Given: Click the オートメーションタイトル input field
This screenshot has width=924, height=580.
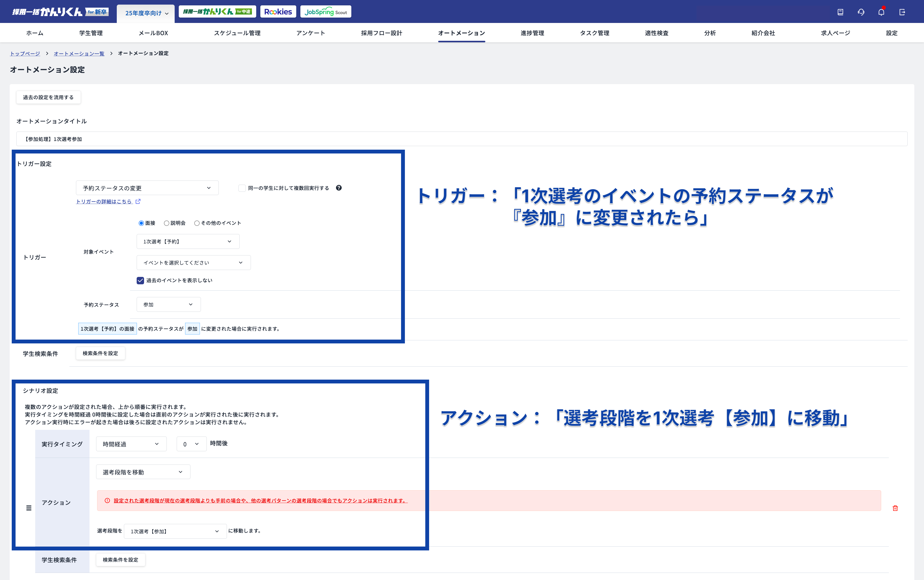Looking at the screenshot, I should pyautogui.click(x=461, y=139).
